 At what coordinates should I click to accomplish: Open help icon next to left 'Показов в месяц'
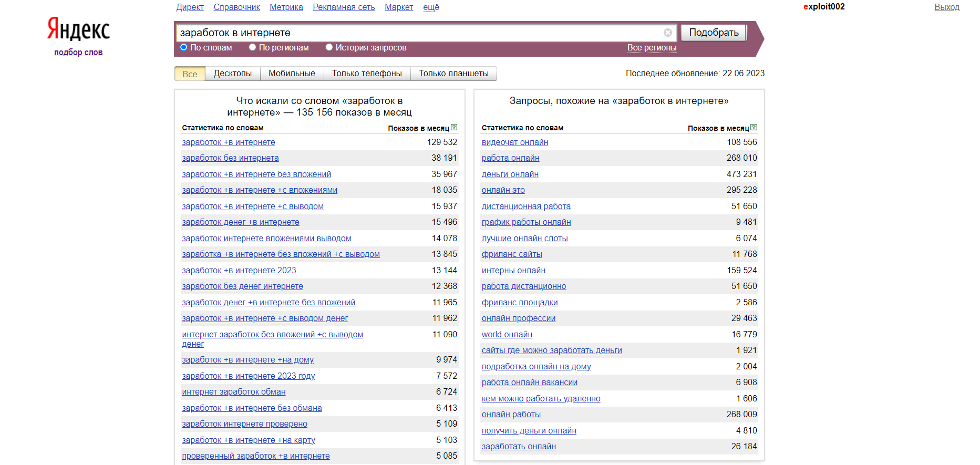[x=454, y=127]
